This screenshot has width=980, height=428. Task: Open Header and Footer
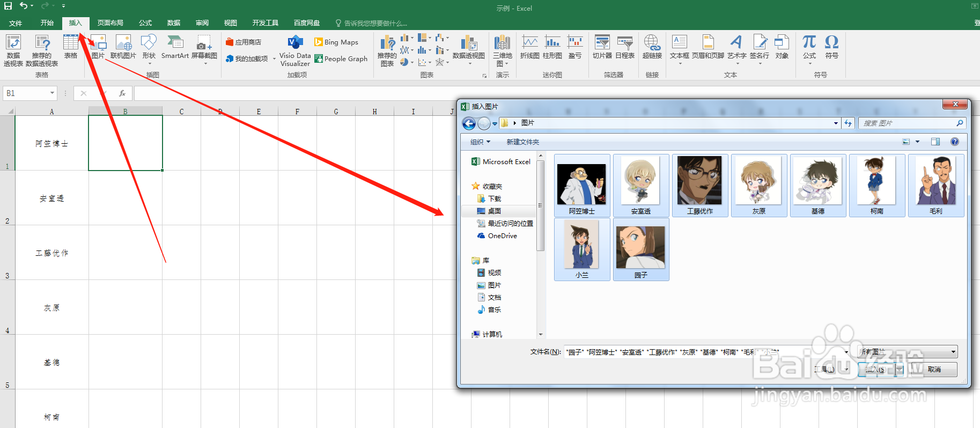[708, 46]
